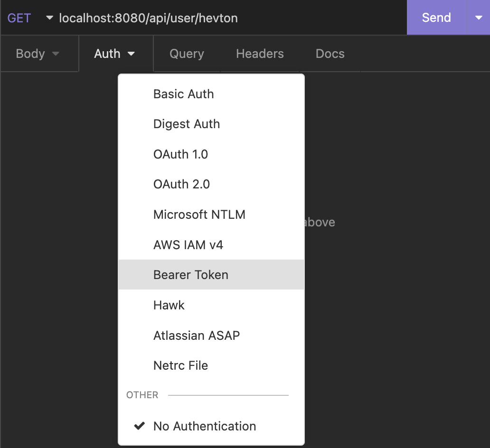Pick OAuth 2.0 from the list
Image resolution: width=490 pixels, height=448 pixels.
tap(181, 184)
